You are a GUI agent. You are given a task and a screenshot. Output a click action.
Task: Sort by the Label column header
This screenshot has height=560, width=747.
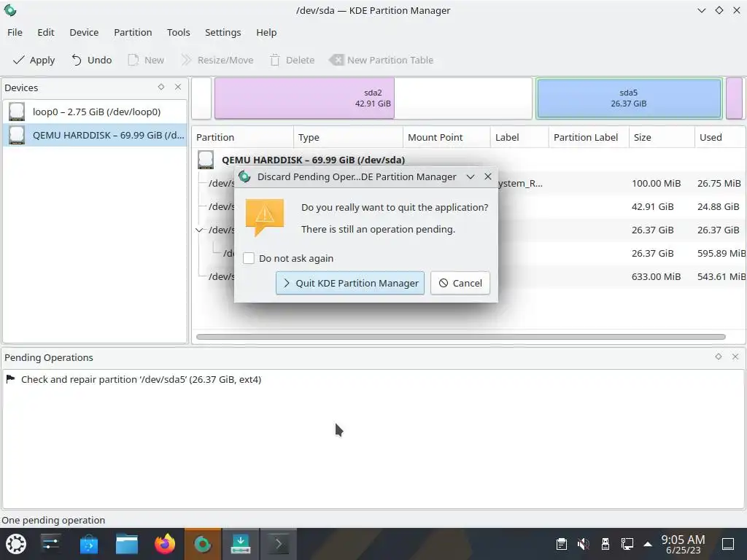pos(519,137)
